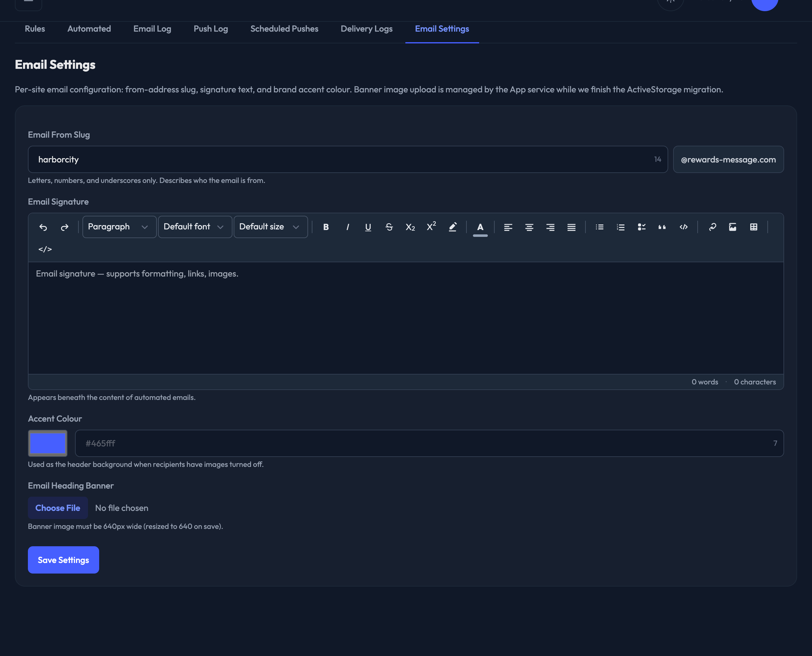Undo the last signature edit
812x656 pixels.
pyautogui.click(x=43, y=227)
